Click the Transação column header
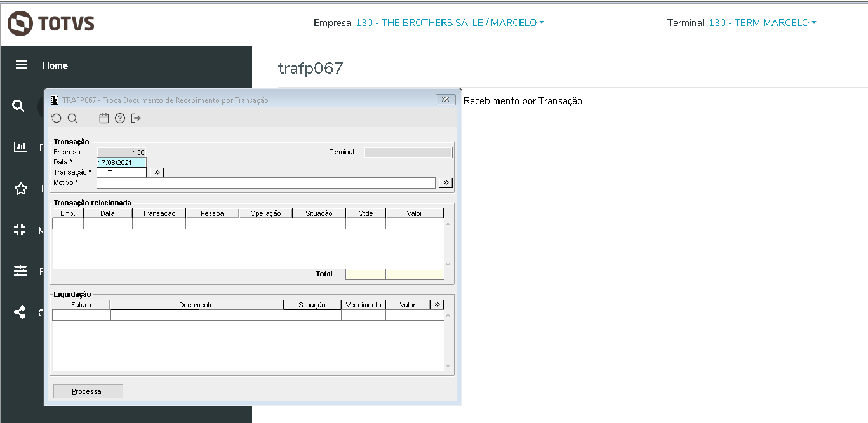 point(159,213)
